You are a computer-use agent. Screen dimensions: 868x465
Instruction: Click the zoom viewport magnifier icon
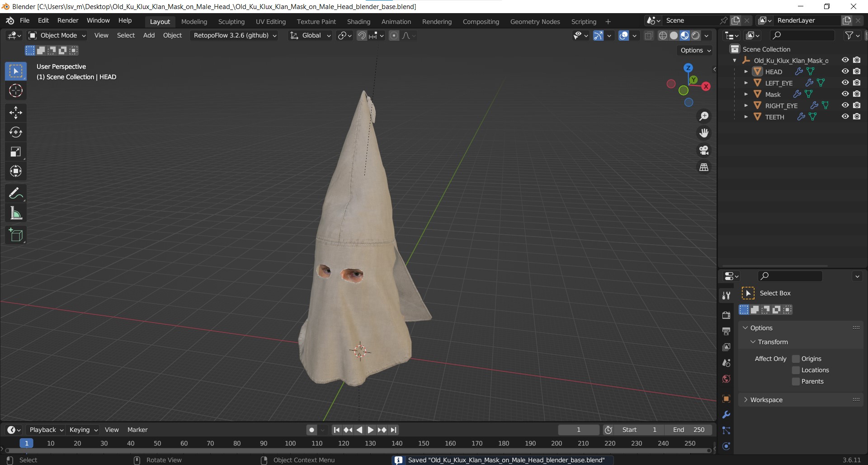[x=704, y=116]
